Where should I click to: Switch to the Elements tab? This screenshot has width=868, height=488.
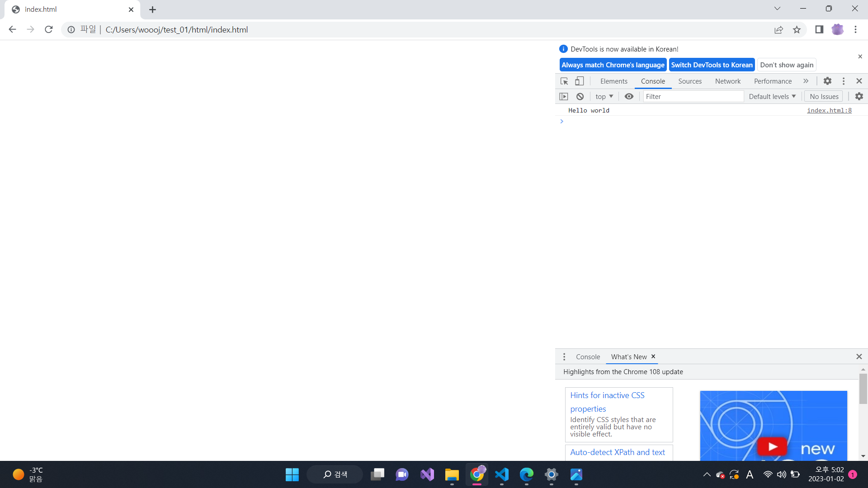tap(613, 81)
